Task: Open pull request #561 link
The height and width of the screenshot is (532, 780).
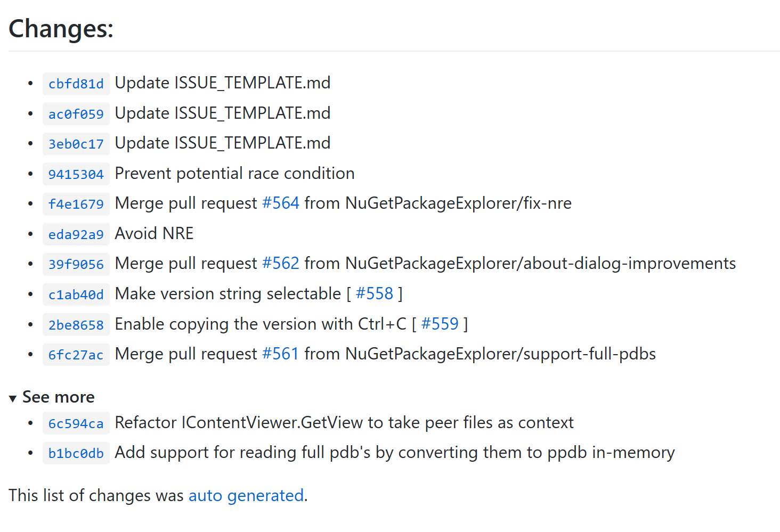Action: 281,354
